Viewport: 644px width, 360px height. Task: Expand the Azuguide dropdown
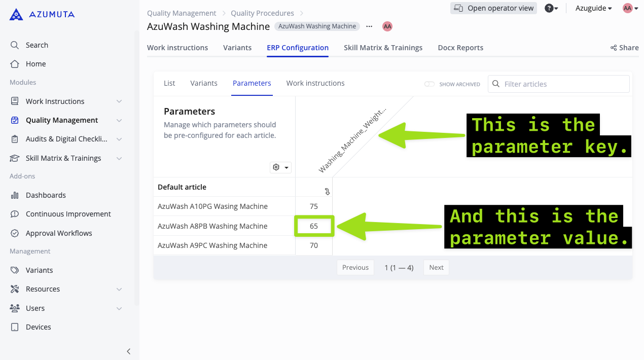coord(593,8)
